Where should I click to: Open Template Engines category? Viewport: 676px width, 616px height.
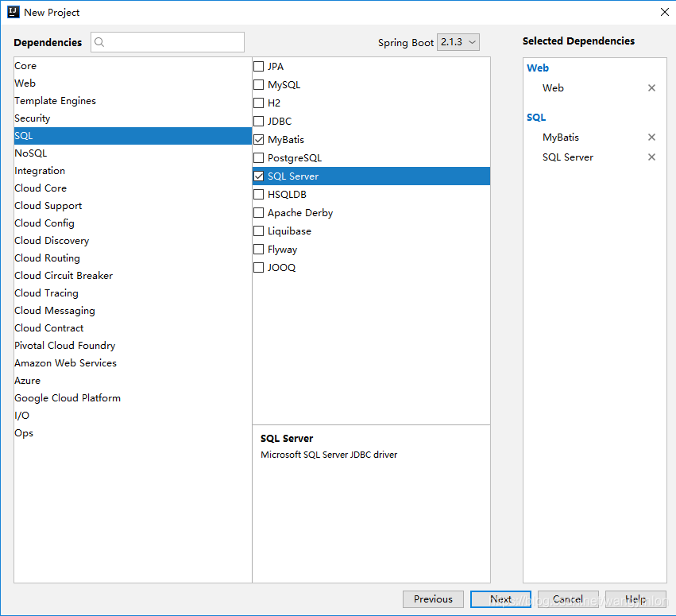click(x=133, y=101)
